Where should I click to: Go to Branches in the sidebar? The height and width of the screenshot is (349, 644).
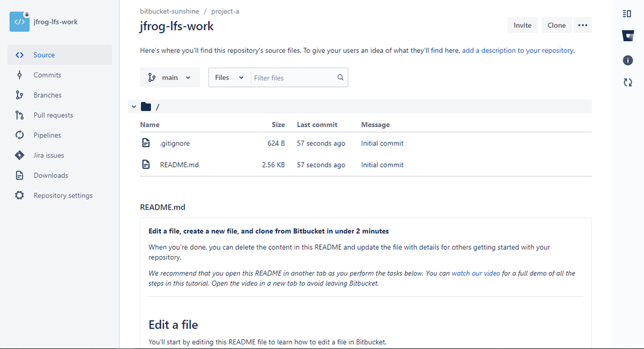(59, 95)
